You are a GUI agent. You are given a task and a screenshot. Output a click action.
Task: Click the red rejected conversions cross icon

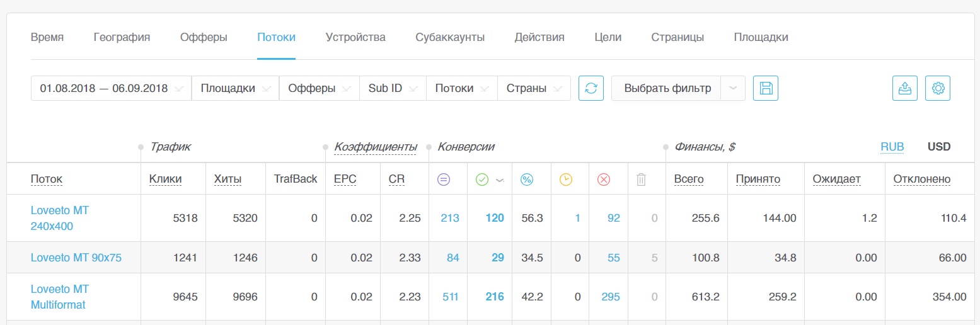pyautogui.click(x=603, y=180)
